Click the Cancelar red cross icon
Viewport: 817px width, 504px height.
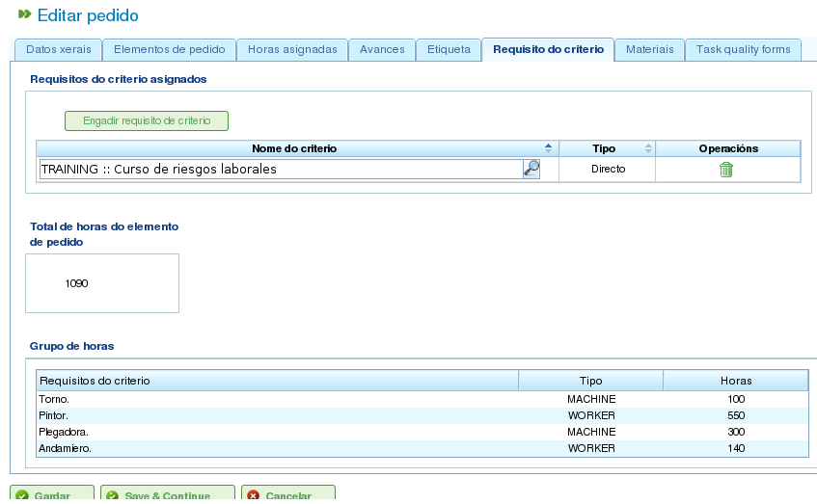(x=254, y=495)
